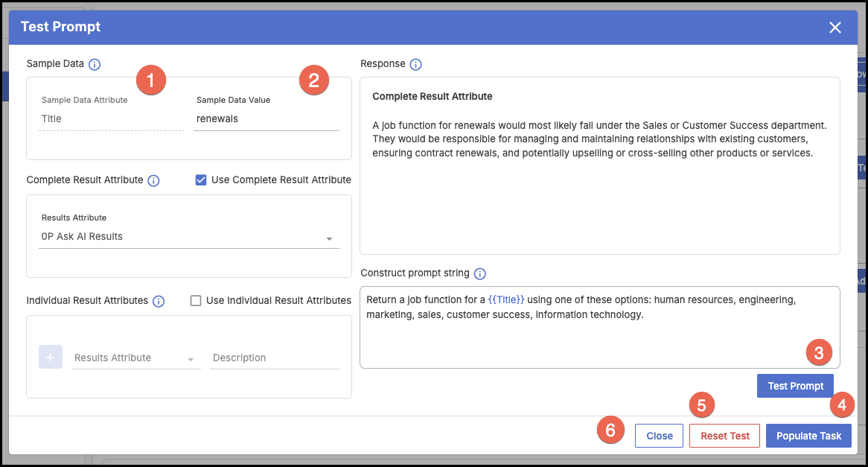Click the Close button in footer
Viewport: 868px width, 467px height.
[659, 436]
